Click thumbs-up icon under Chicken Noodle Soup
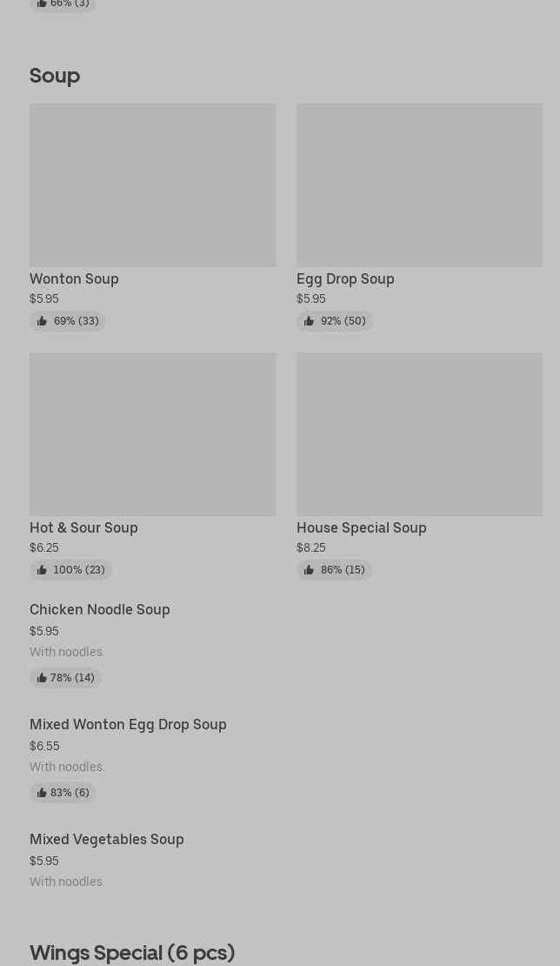This screenshot has width=560, height=966. (x=42, y=678)
